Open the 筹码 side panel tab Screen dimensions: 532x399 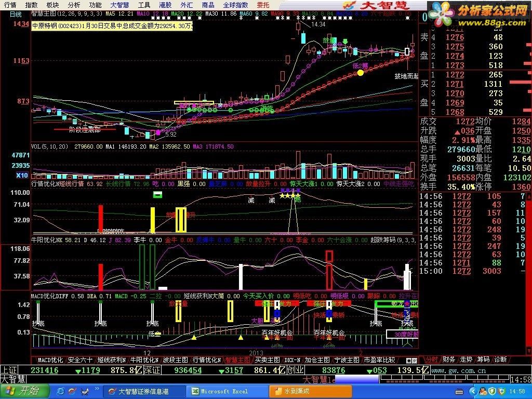pyautogui.click(x=483, y=360)
